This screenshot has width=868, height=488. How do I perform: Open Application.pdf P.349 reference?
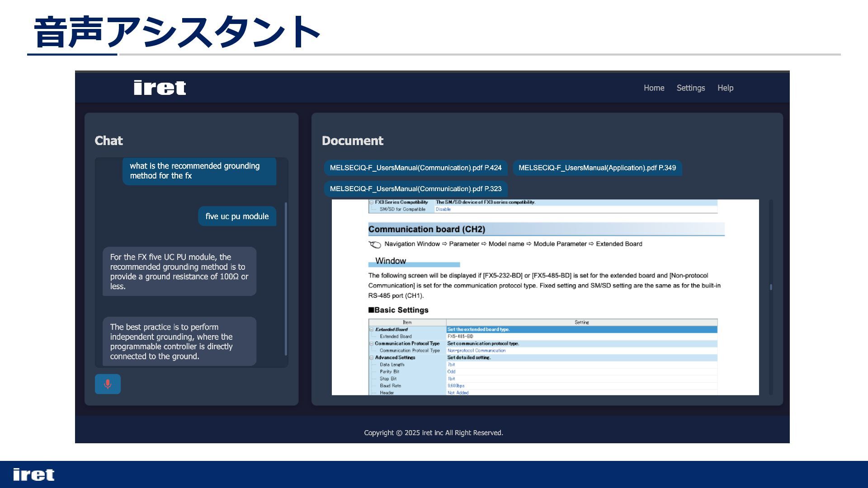pyautogui.click(x=597, y=168)
